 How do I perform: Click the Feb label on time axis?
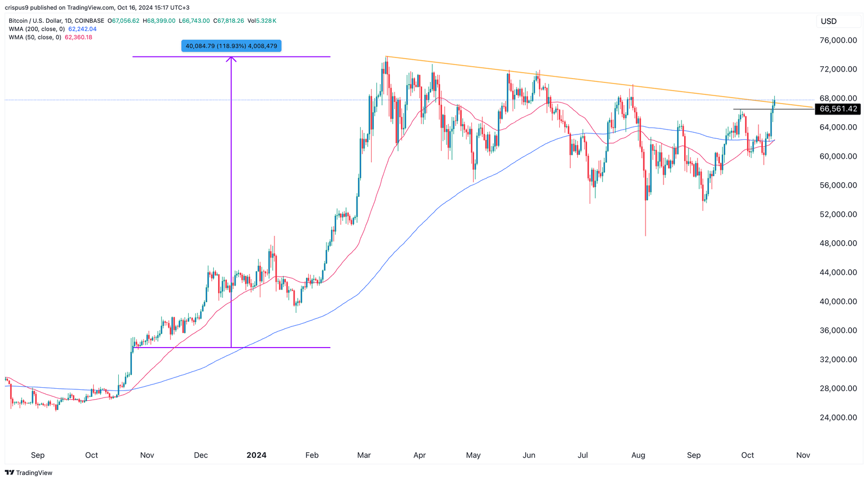coord(312,456)
